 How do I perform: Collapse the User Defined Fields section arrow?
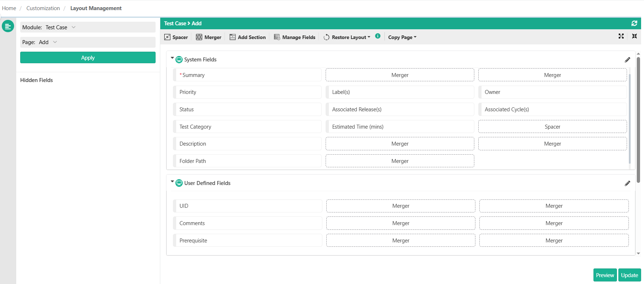click(172, 181)
